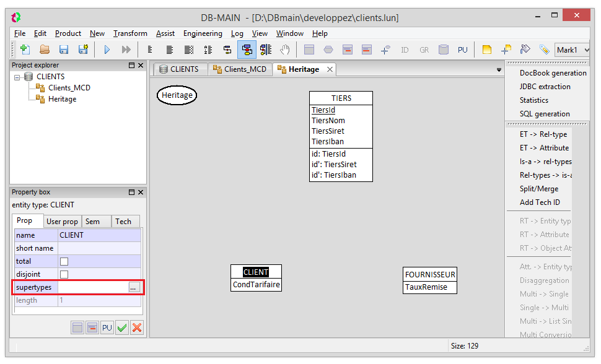Click the GR group toolbar button
601x364 pixels.
[424, 50]
